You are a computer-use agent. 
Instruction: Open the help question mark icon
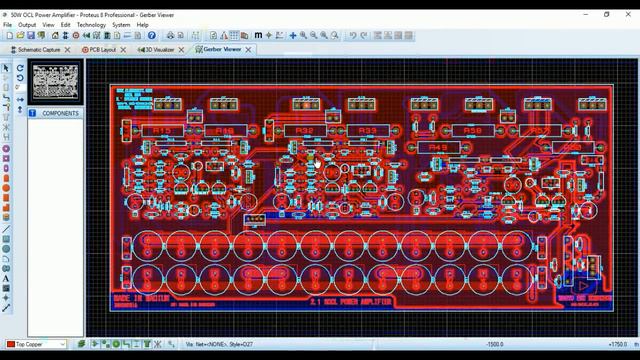coord(152,36)
